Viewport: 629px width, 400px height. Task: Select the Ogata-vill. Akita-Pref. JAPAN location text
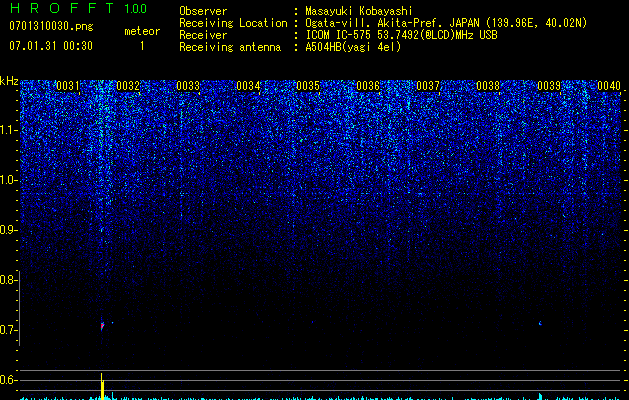[x=446, y=23]
